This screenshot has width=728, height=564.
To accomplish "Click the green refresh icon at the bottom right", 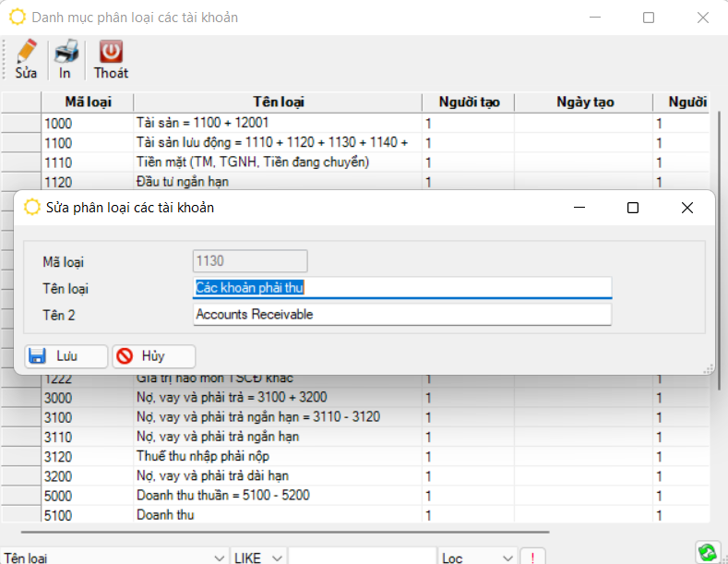I will pos(707,552).
